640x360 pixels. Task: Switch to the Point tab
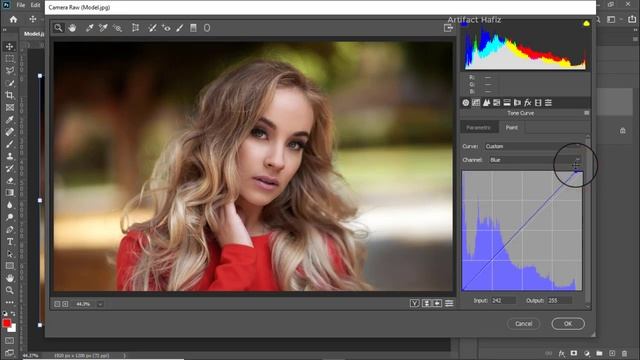(512, 128)
